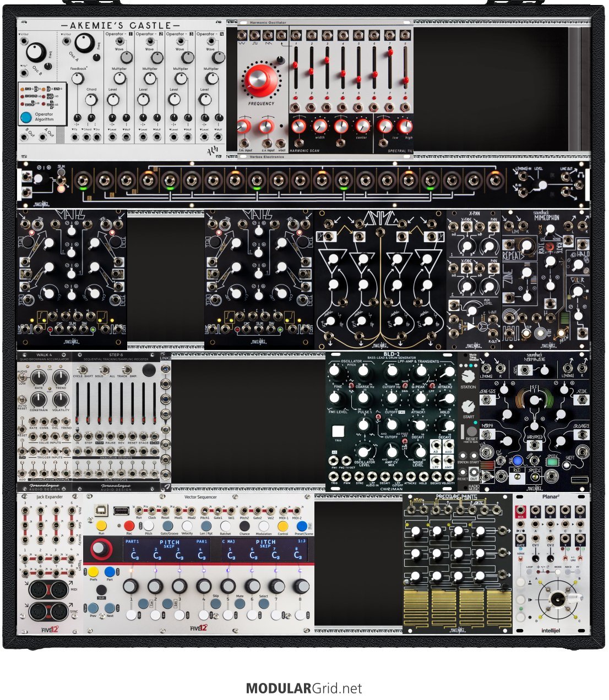Click the Osc A Freq knob on Akemie's Castle
This screenshot has width=609, height=700.
[84, 42]
